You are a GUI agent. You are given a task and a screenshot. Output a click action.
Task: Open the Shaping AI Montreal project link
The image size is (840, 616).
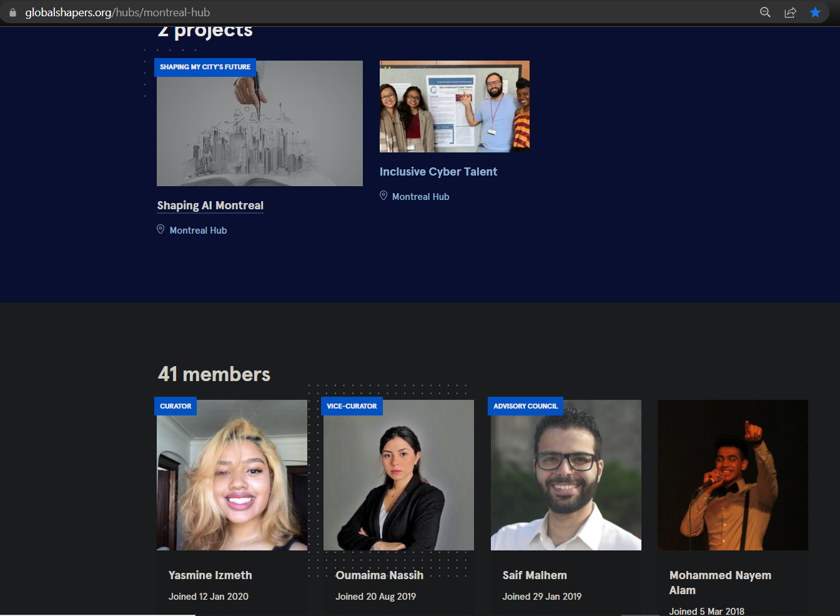click(210, 206)
